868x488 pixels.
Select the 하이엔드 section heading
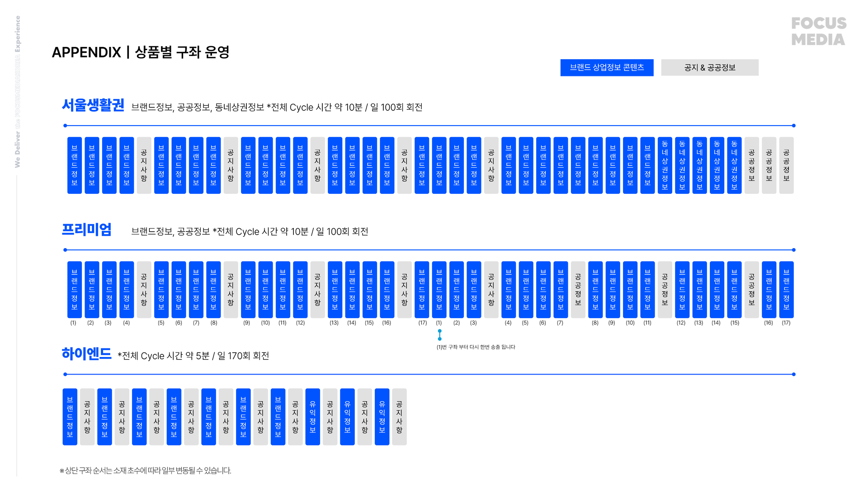86,354
